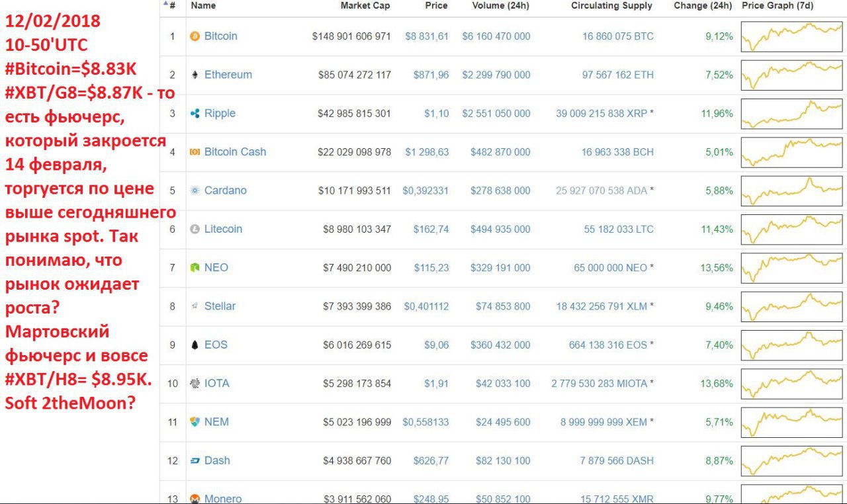Open the Monero name link
847x504 pixels.
tap(223, 499)
